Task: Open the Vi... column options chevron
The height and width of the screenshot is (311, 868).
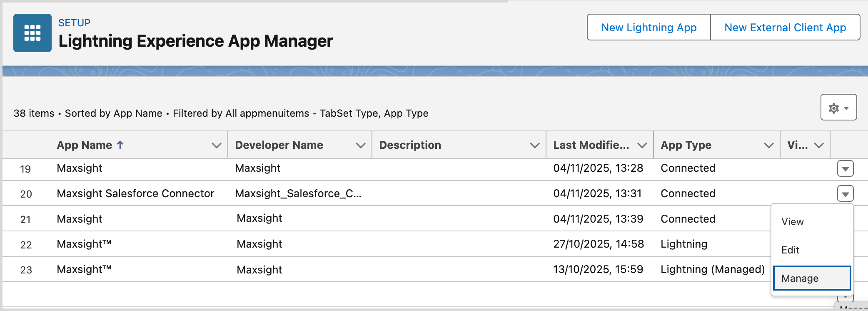Action: point(819,145)
